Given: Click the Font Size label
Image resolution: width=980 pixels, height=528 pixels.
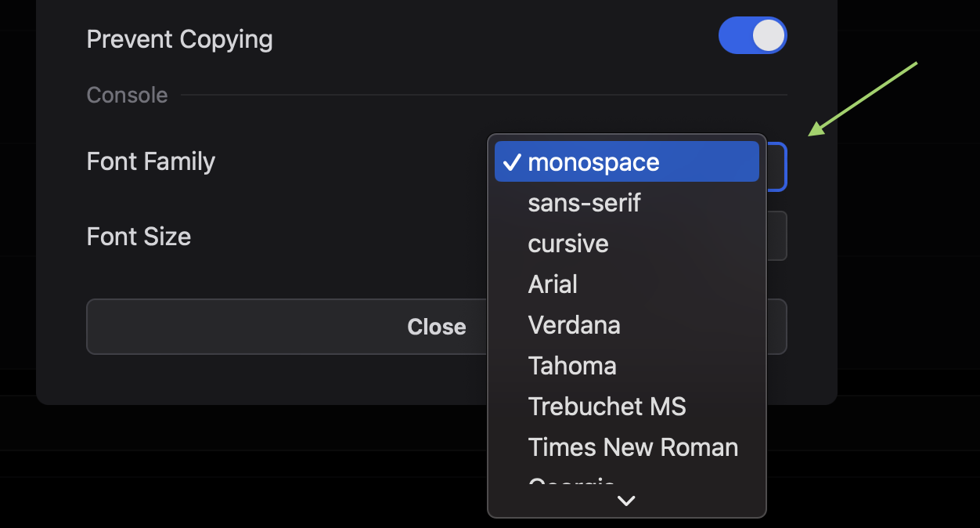Looking at the screenshot, I should point(139,237).
